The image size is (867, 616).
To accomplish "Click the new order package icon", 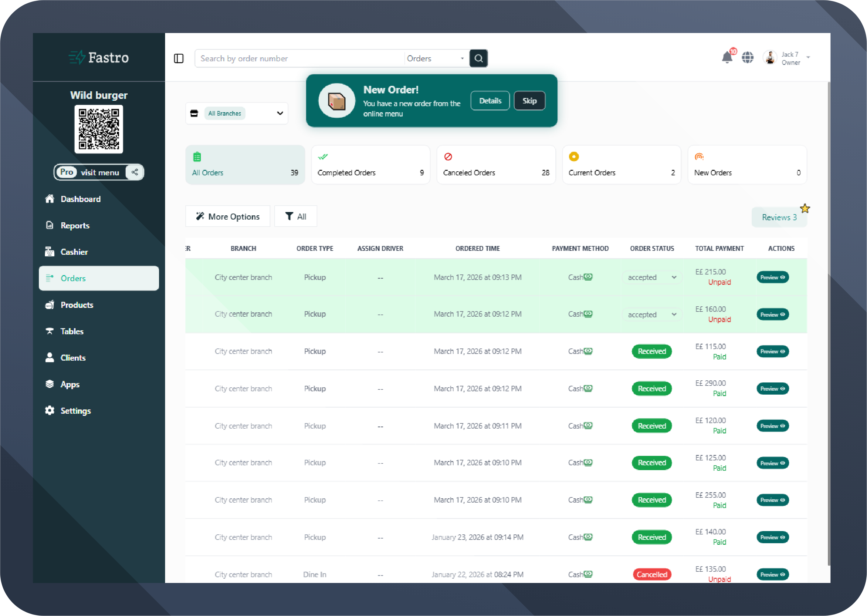I will [x=337, y=101].
